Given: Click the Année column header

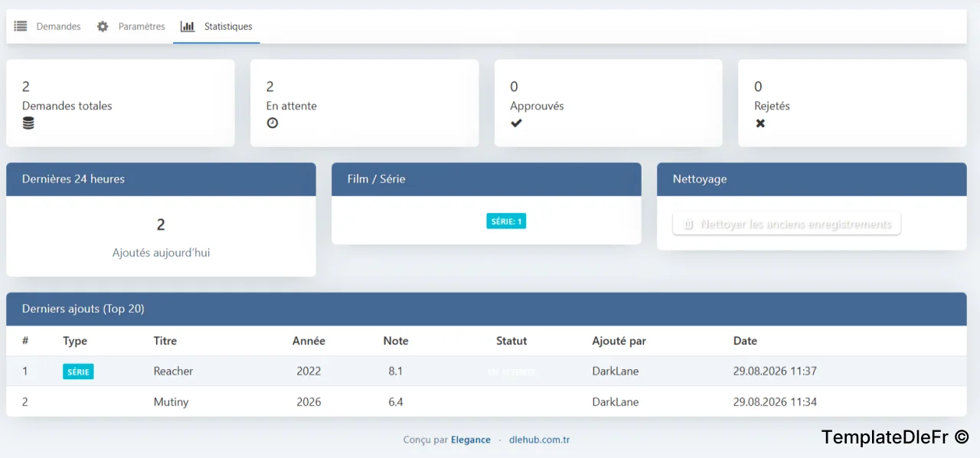Looking at the screenshot, I should 309,341.
